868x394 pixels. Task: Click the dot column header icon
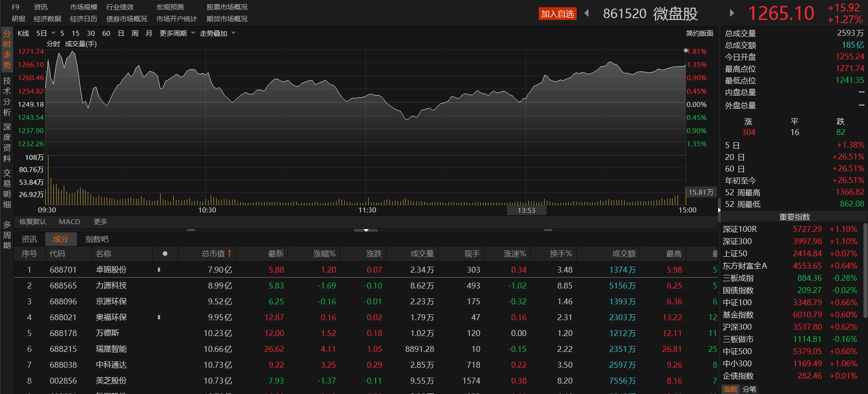(165, 254)
